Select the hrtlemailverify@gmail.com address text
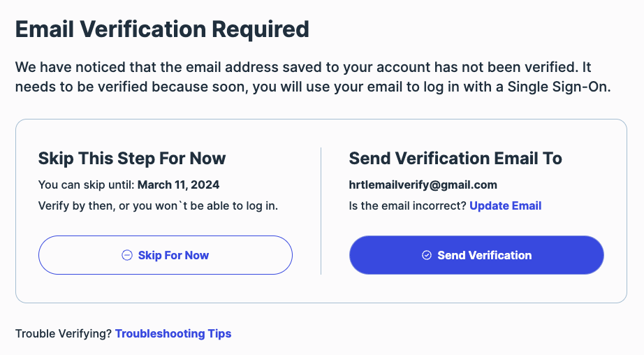Image resolution: width=644 pixels, height=355 pixels. tap(423, 185)
